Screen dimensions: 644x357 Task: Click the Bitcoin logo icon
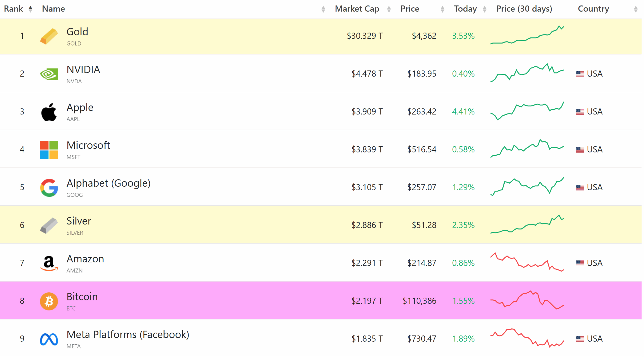49,301
